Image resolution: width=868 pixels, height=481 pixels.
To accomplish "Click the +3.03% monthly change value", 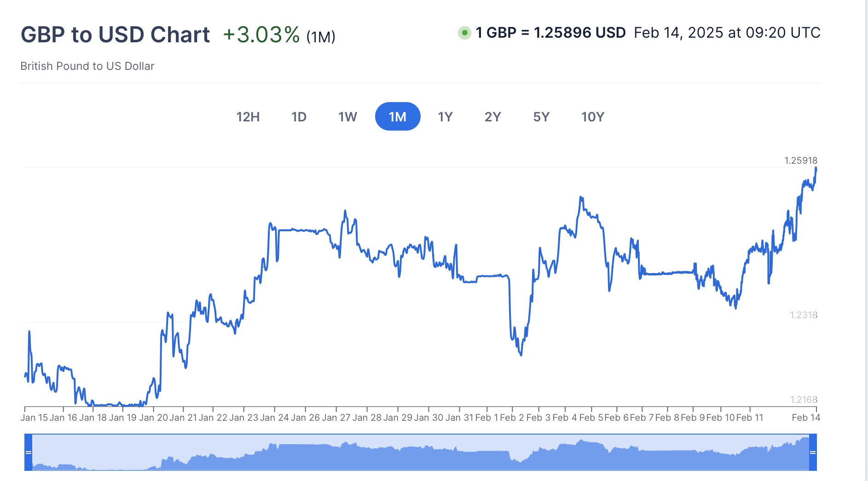I will click(261, 35).
